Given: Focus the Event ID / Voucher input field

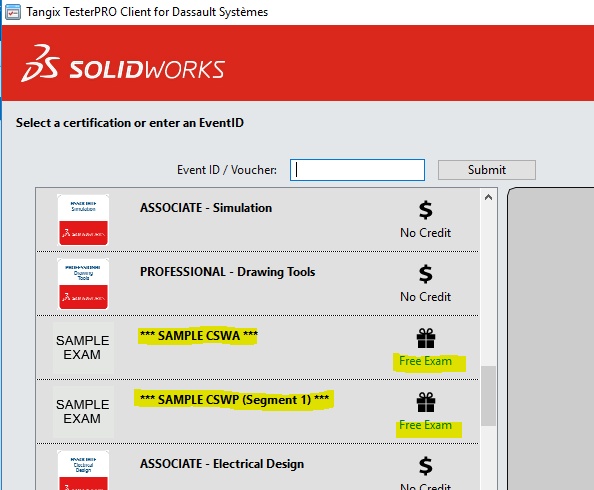Looking at the screenshot, I should click(x=357, y=170).
